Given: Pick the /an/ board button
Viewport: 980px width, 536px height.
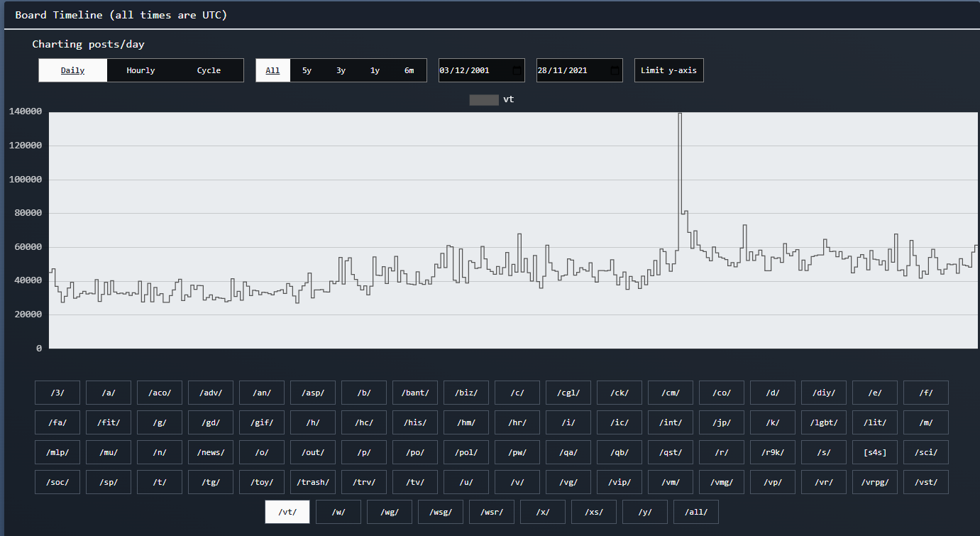Looking at the screenshot, I should pos(262,393).
